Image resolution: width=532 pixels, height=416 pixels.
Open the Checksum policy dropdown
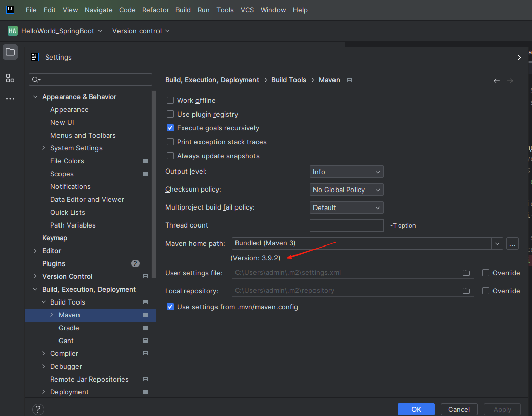coord(346,190)
